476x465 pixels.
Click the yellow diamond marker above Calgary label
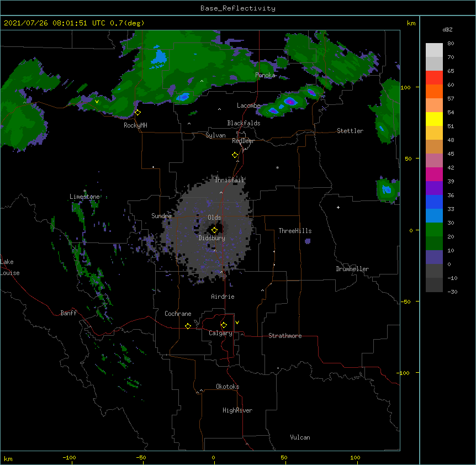[224, 325]
